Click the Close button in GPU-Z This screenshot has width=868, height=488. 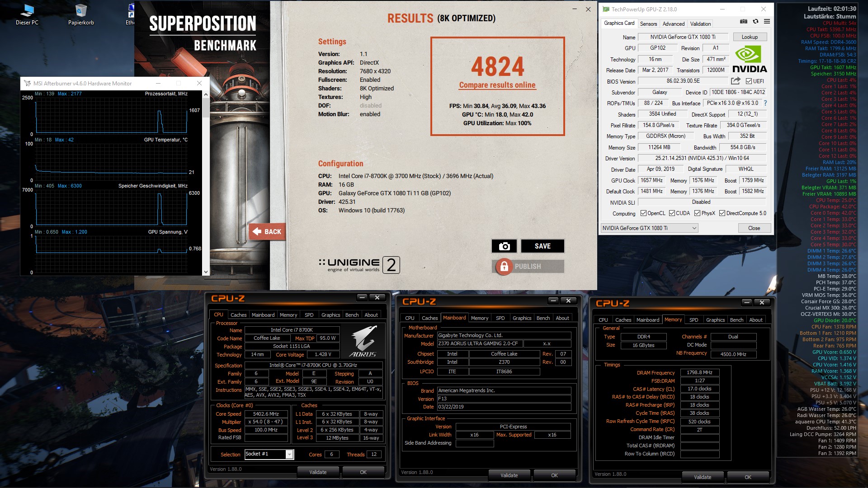tap(754, 228)
